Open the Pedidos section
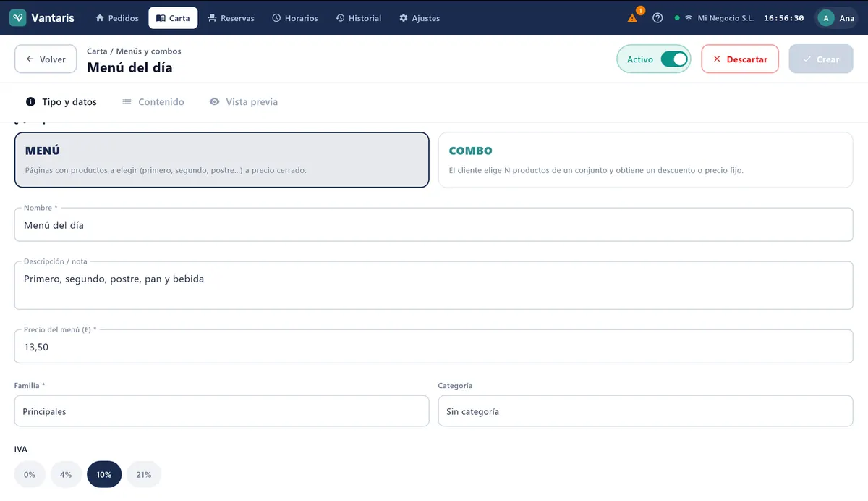The height and width of the screenshot is (501, 868). pyautogui.click(x=117, y=18)
